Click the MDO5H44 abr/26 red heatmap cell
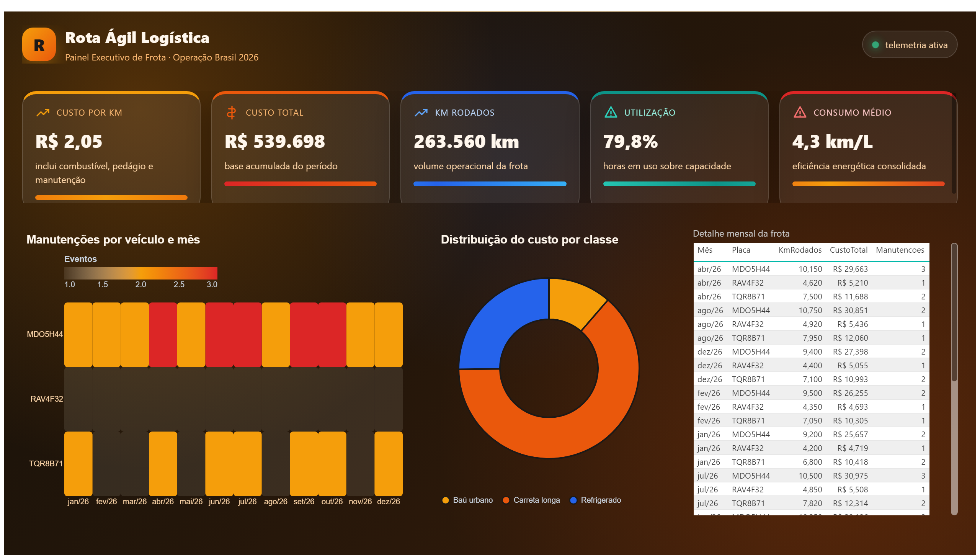Viewport: 980px width, 559px height. 163,334
